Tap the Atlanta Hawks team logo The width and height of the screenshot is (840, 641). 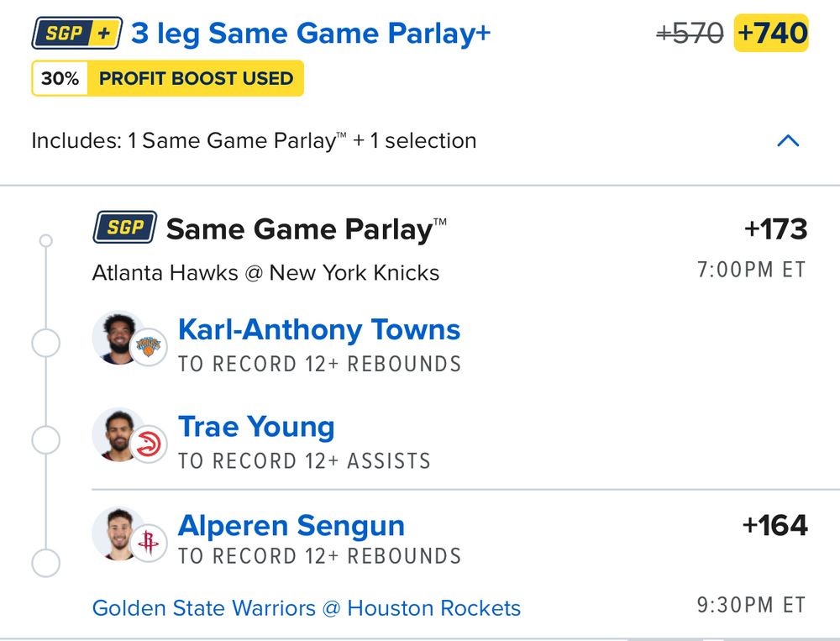(x=149, y=444)
